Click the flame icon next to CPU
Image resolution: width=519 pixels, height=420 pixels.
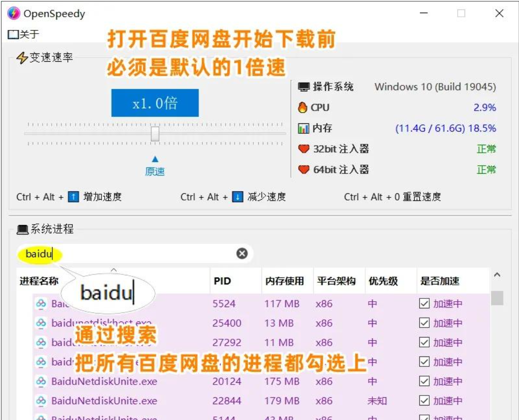(302, 107)
